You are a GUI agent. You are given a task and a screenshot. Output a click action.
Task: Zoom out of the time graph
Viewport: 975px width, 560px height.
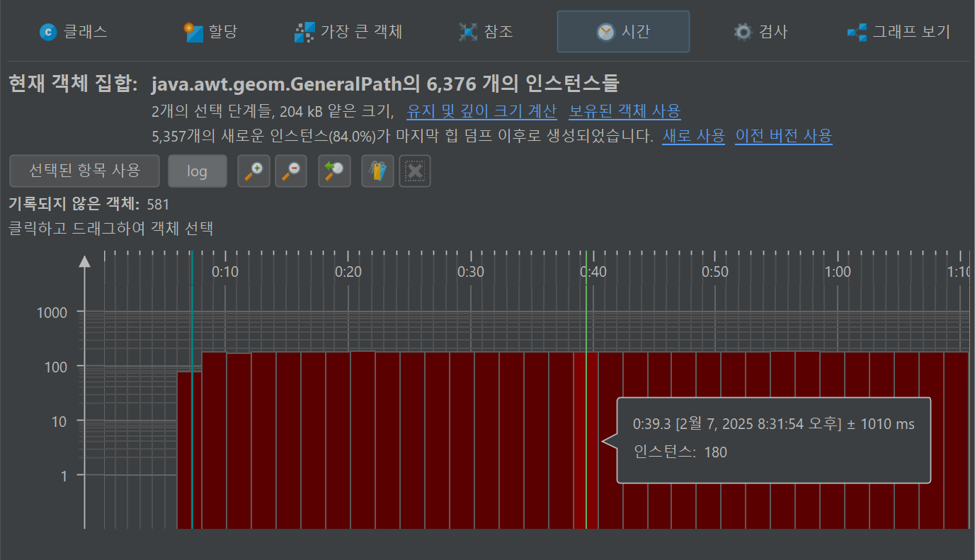(x=291, y=171)
